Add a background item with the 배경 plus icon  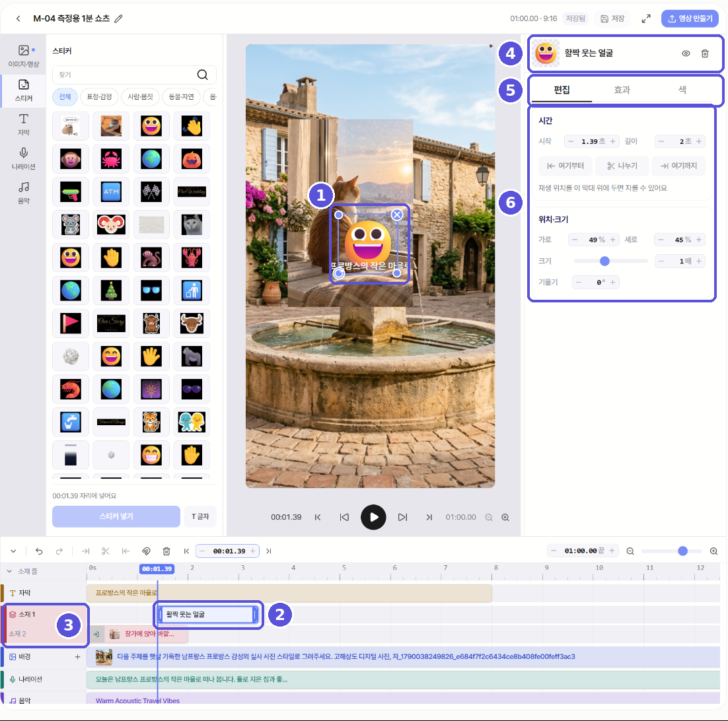[77, 656]
